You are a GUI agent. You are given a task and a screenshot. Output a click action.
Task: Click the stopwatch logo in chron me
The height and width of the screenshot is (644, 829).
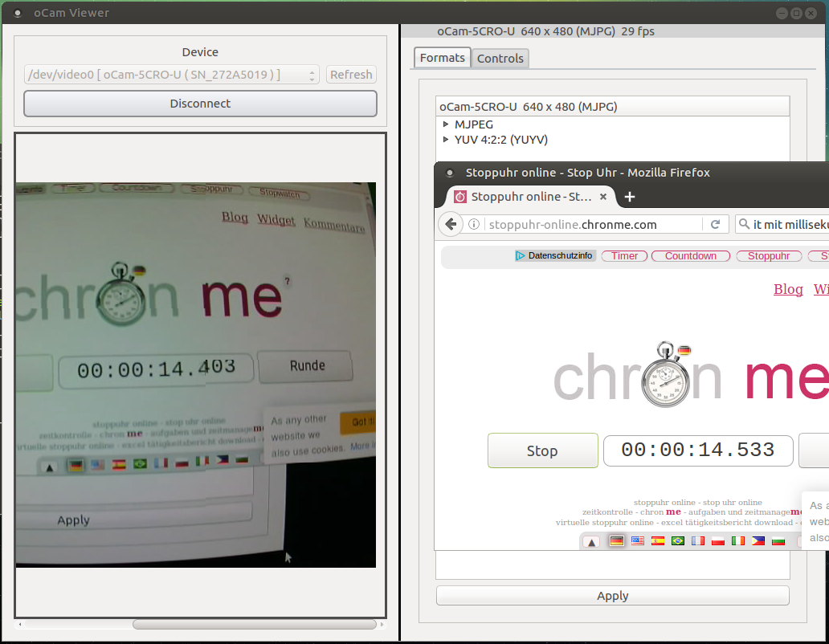(x=666, y=374)
